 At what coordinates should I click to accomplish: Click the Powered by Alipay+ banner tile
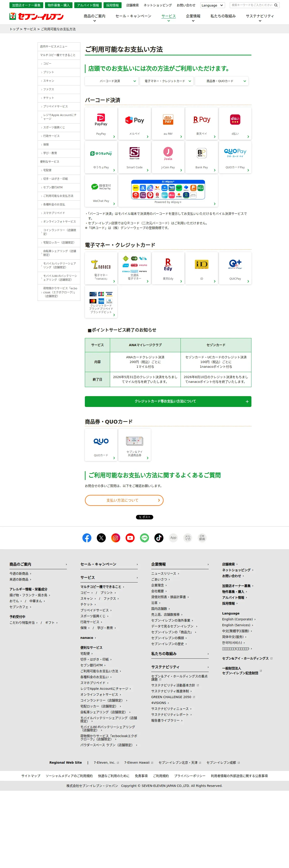pos(168,191)
